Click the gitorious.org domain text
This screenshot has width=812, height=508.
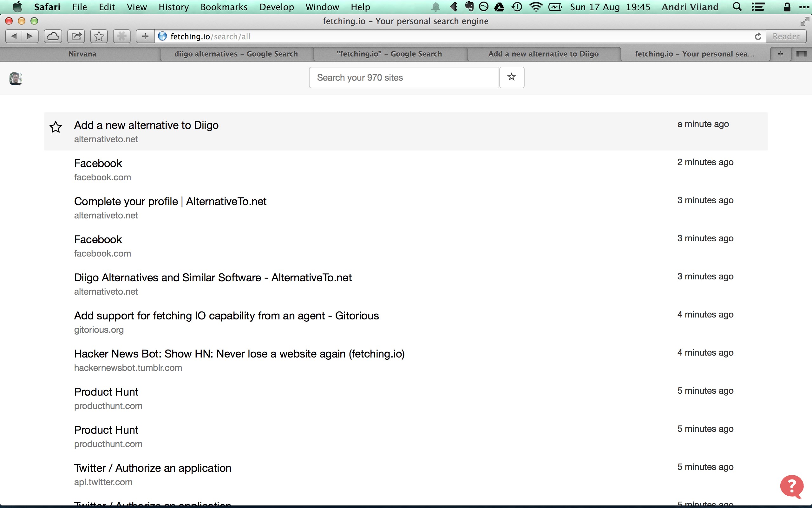click(x=99, y=330)
